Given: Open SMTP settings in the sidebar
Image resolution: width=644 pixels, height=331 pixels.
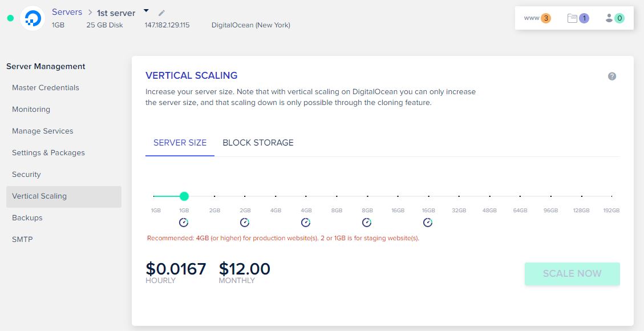Looking at the screenshot, I should (x=22, y=239).
